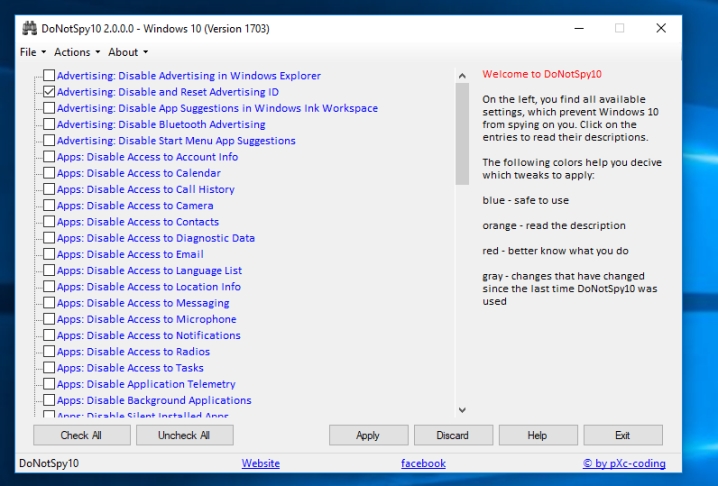Hit the Discard button
This screenshot has height=486, width=718.
[x=452, y=435]
